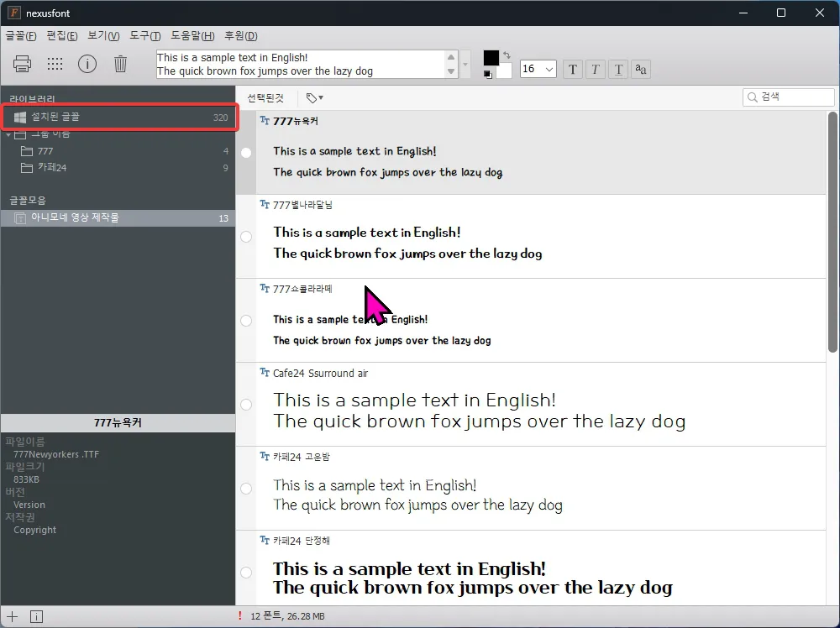Open the 글꼴(F) menu
840x628 pixels.
tap(21, 36)
